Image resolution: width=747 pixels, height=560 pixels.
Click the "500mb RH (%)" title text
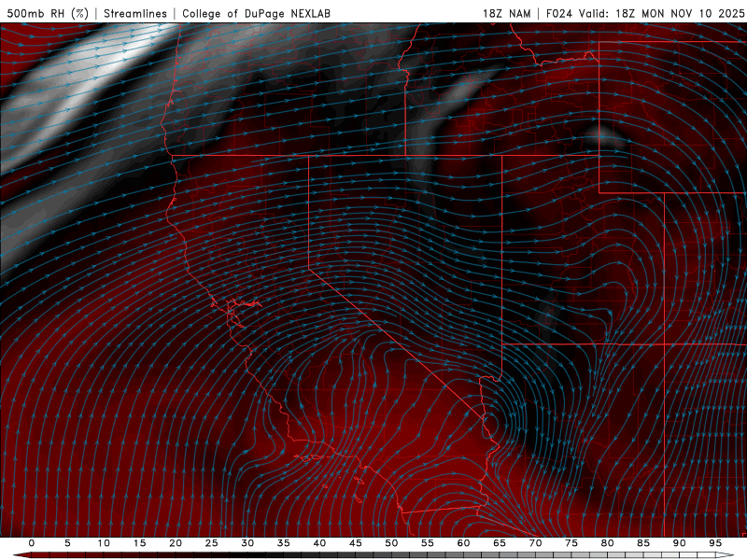48,13
